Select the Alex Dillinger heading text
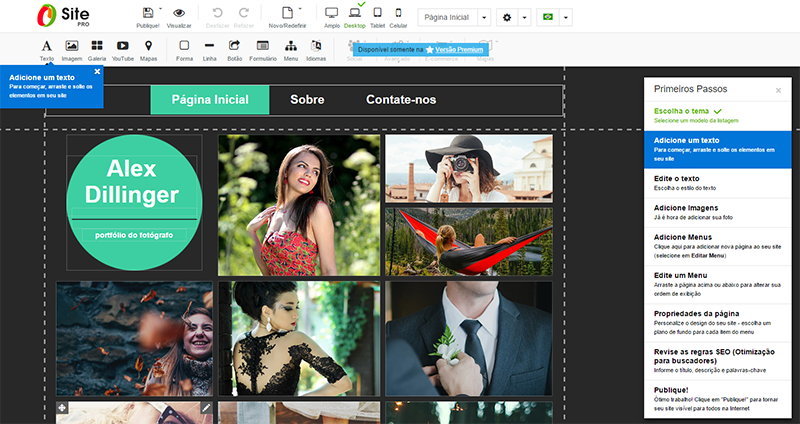The height and width of the screenshot is (424, 800). [x=132, y=181]
